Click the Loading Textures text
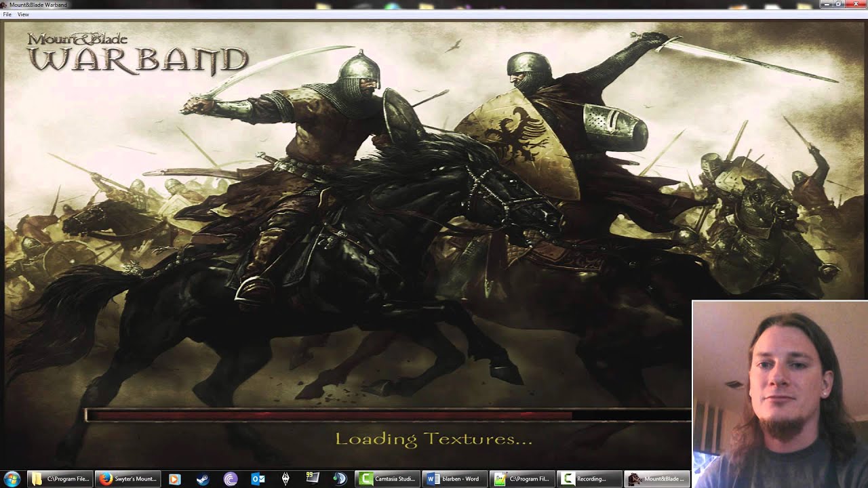The height and width of the screenshot is (488, 868). [434, 439]
